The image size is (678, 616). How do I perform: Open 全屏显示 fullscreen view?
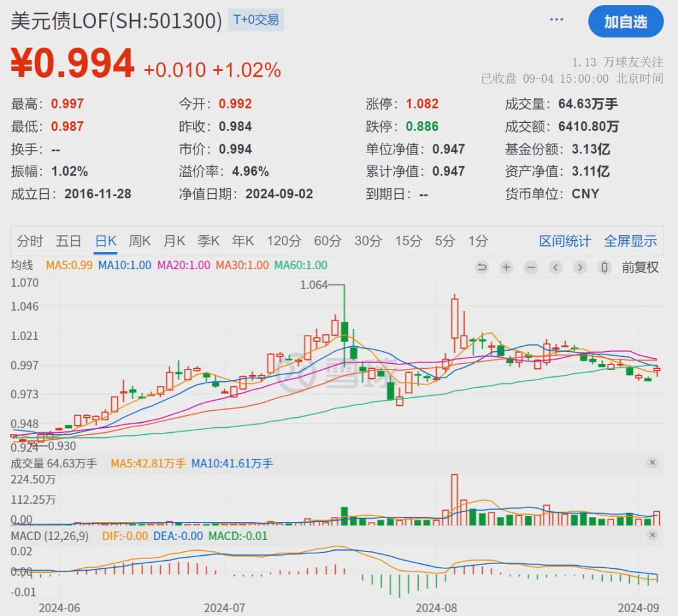pos(630,241)
